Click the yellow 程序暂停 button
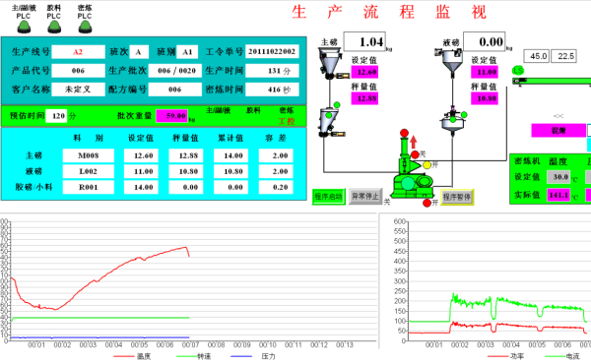Viewport: 591px width, 364px height. (457, 197)
